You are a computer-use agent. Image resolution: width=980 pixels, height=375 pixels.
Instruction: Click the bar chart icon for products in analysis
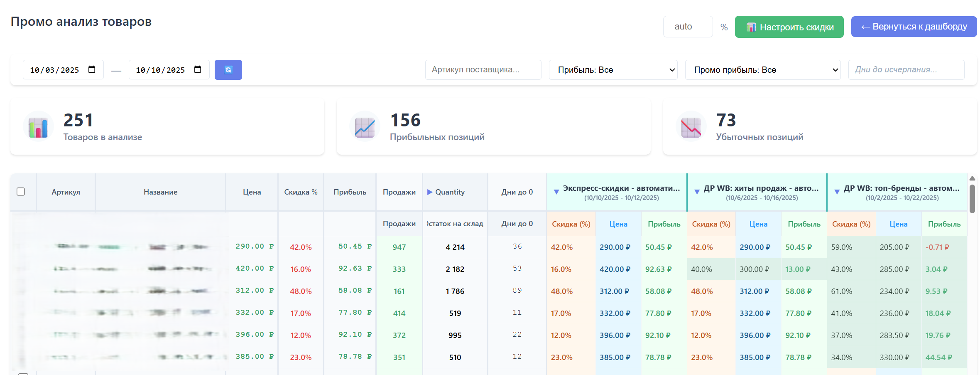click(x=38, y=126)
